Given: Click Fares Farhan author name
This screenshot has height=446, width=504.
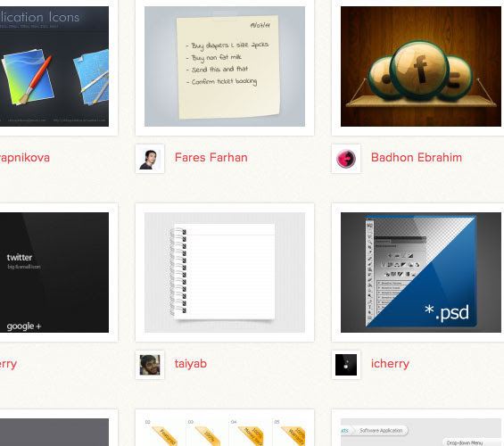Looking at the screenshot, I should (211, 158).
